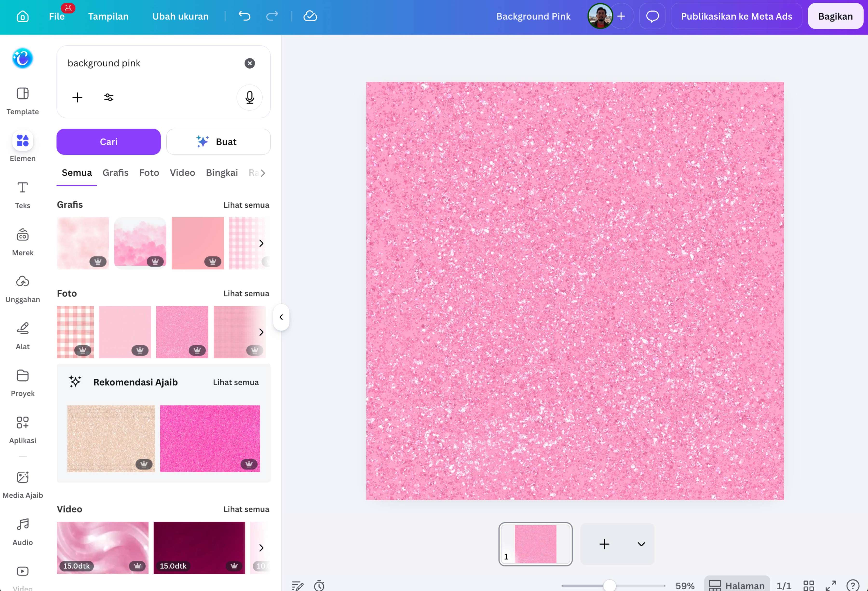The height and width of the screenshot is (591, 868).
Task: Open the timer icon
Action: (319, 585)
